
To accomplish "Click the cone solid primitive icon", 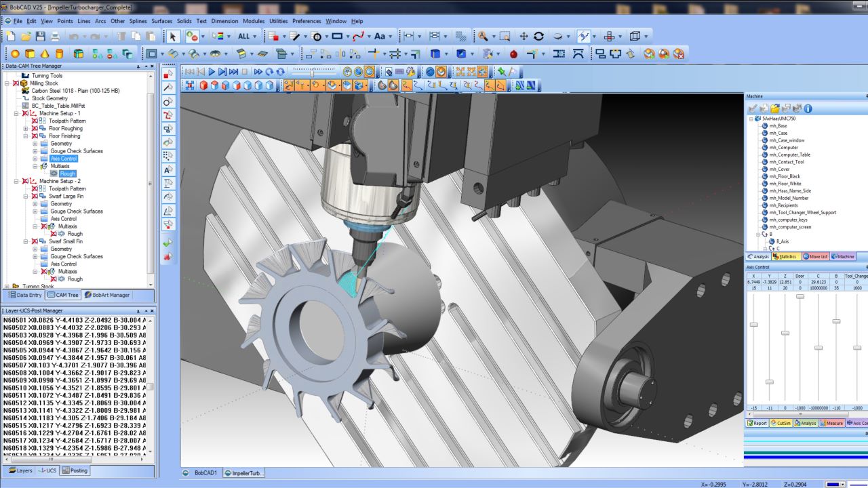I will click(x=45, y=54).
